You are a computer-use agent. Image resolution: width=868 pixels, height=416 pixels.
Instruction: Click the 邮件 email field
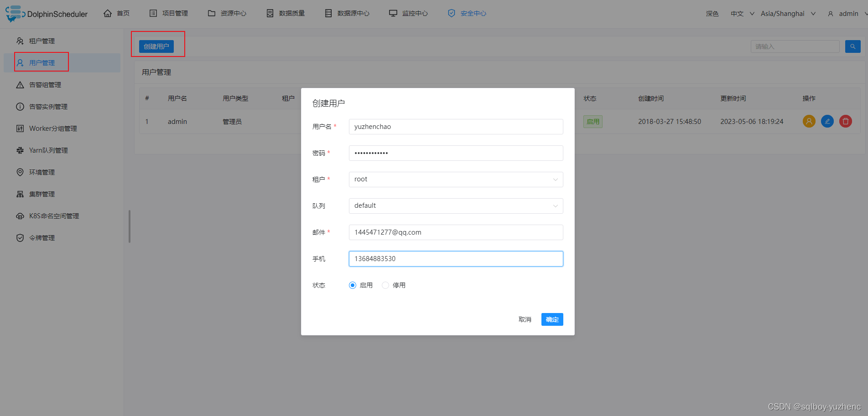(x=456, y=232)
